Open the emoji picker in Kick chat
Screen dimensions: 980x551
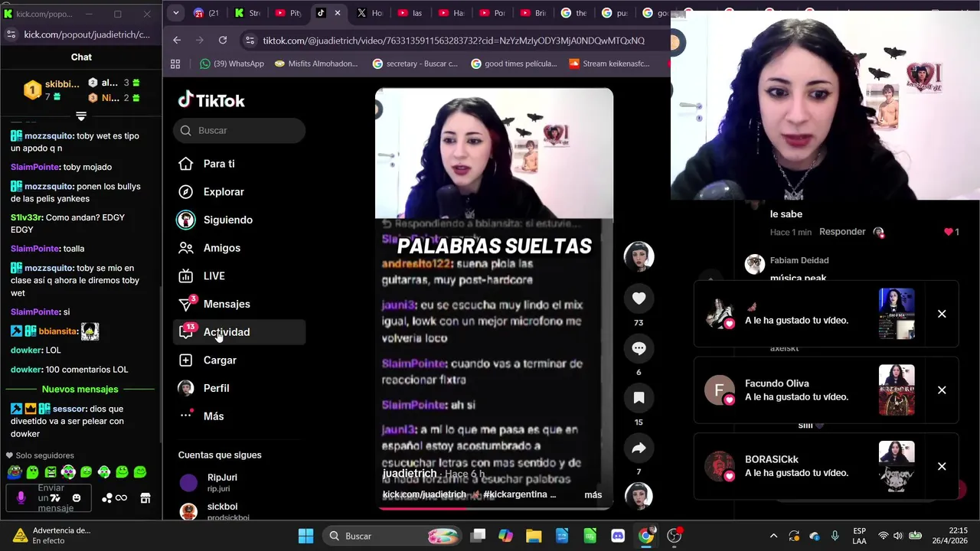[x=77, y=498]
